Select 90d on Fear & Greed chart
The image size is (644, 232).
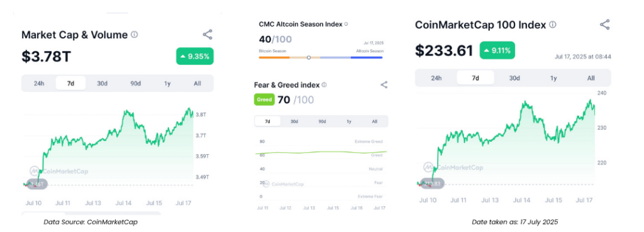[x=322, y=121]
